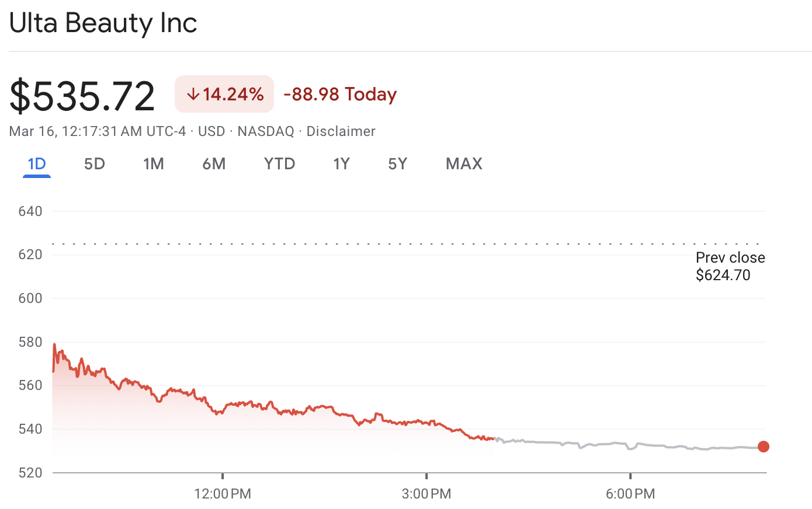Switch to the 5D view
Screen dimensions: 812x509
point(95,164)
